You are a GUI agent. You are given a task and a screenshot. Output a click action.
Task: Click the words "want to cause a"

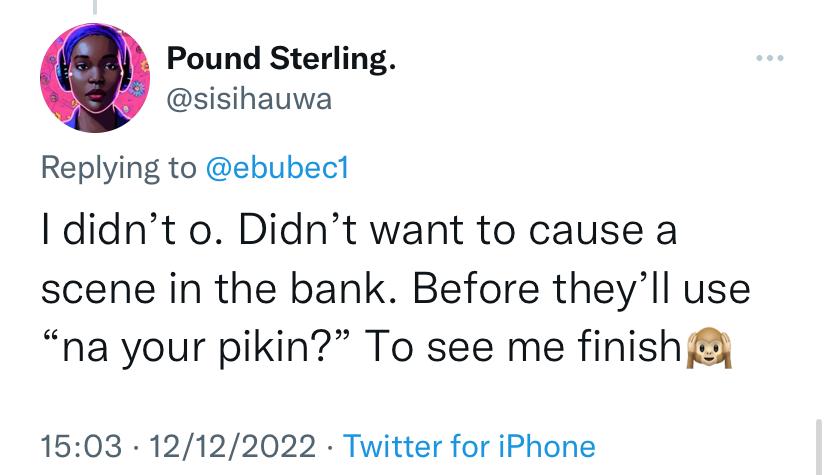tap(523, 231)
